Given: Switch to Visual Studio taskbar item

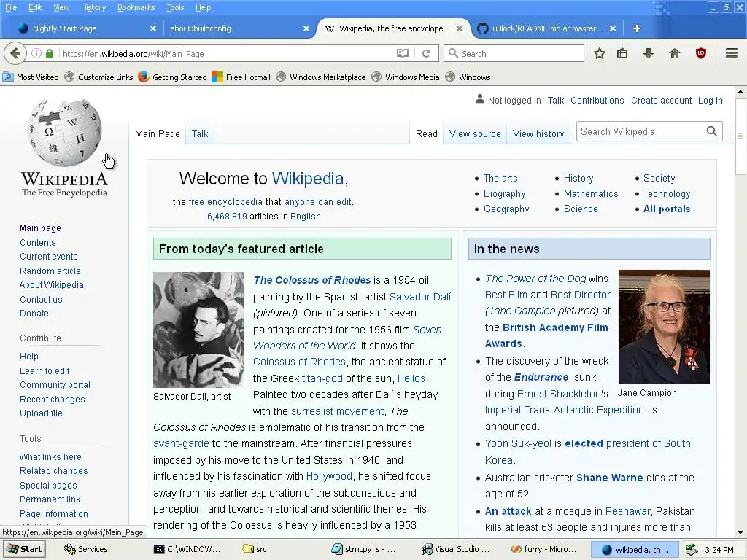Looking at the screenshot, I should click(x=456, y=549).
